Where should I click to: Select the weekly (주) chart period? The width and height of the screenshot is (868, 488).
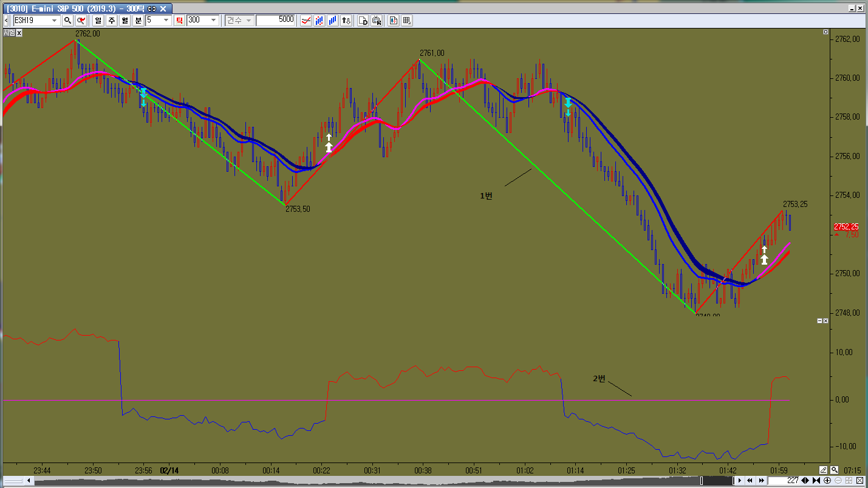click(x=112, y=20)
